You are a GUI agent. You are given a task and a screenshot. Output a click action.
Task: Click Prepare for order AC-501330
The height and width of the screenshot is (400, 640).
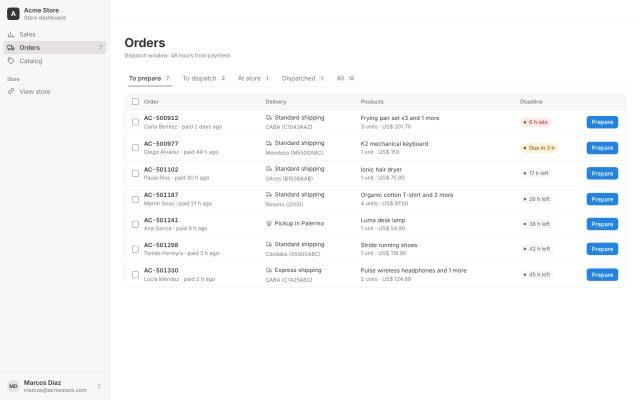[602, 275]
